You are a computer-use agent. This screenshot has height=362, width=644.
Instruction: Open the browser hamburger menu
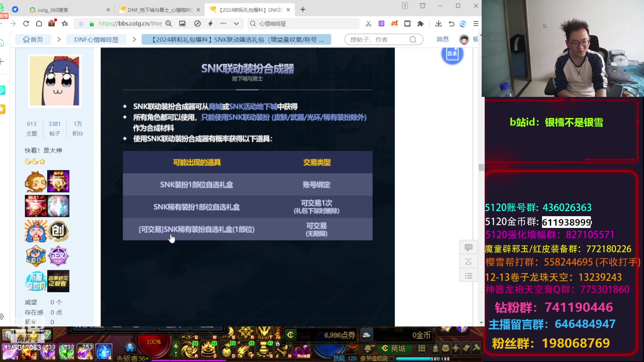pos(476,23)
